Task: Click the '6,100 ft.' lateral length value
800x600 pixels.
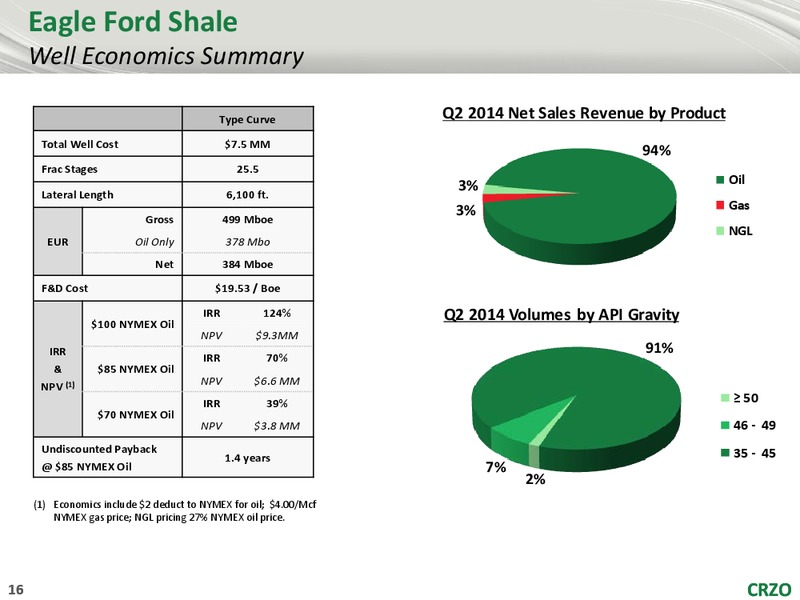Action: click(247, 195)
